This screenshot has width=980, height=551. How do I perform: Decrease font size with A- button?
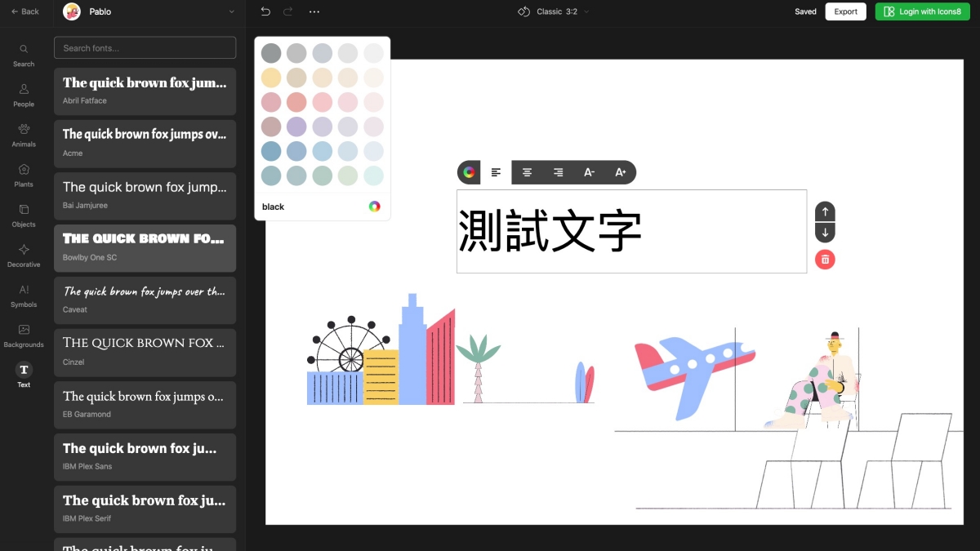click(589, 172)
